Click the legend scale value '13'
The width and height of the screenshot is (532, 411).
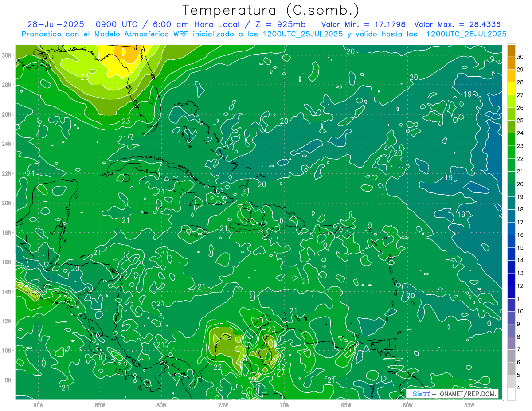521,273
